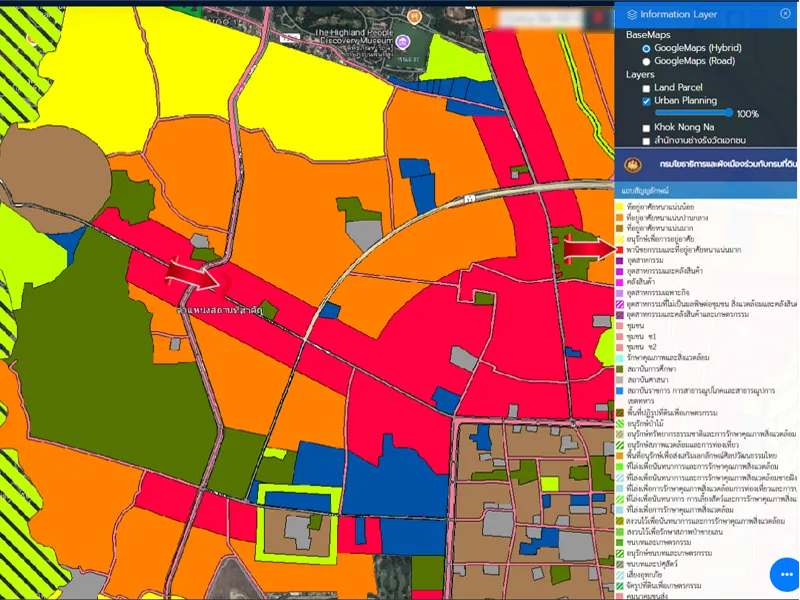Open the blue three-dots floating menu button
Image resolution: width=800 pixels, height=600 pixels.
(785, 575)
